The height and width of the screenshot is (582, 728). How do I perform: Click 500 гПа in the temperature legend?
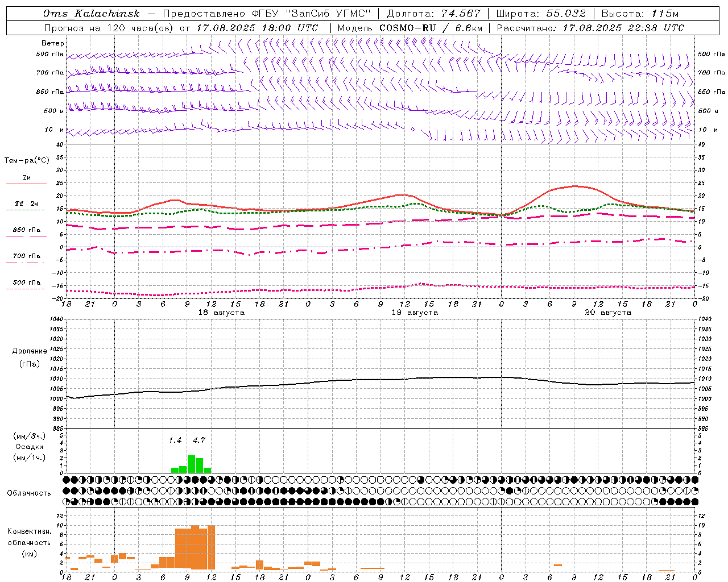tap(27, 282)
